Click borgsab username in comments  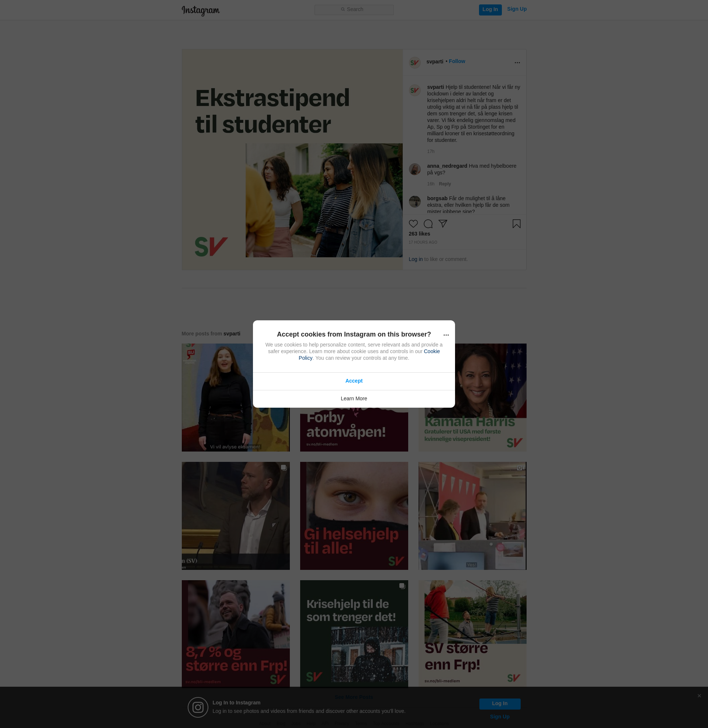(437, 198)
